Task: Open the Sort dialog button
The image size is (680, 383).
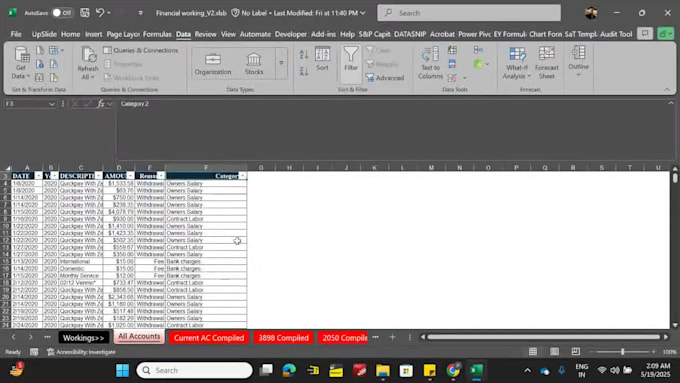Action: pyautogui.click(x=322, y=59)
